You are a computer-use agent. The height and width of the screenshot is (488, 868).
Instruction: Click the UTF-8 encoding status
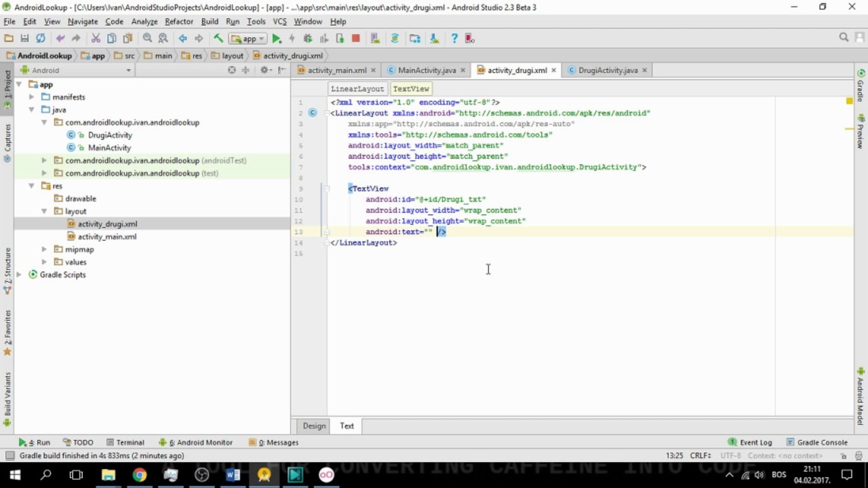(x=731, y=456)
